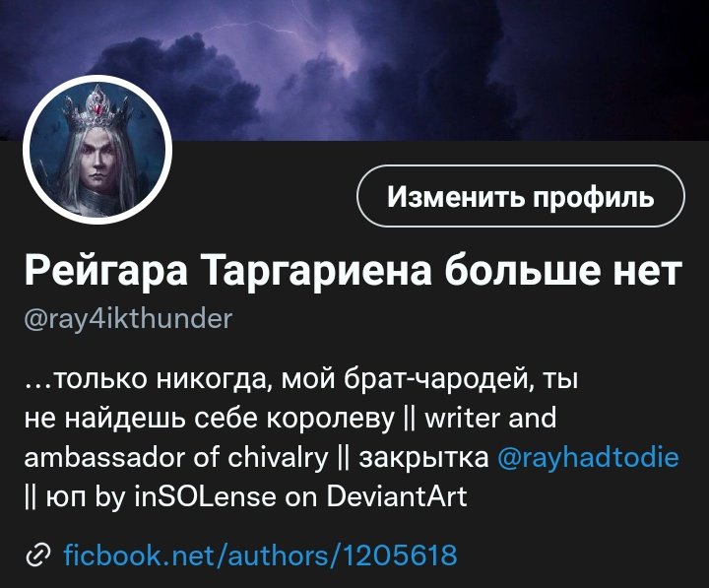This screenshot has width=709, height=588.
Task: Open the circular crowned-king profile avatar
Action: click(x=97, y=150)
